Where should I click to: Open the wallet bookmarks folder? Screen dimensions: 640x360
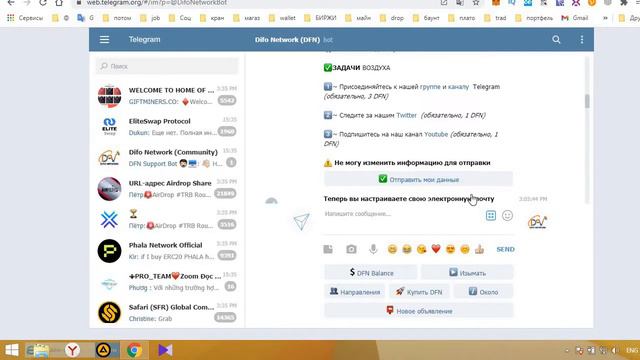pyautogui.click(x=282, y=18)
